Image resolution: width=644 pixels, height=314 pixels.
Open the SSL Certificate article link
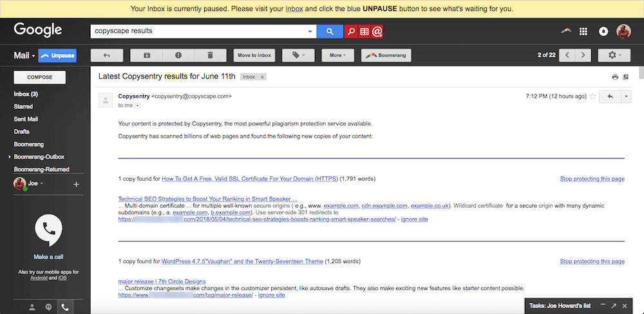click(250, 178)
